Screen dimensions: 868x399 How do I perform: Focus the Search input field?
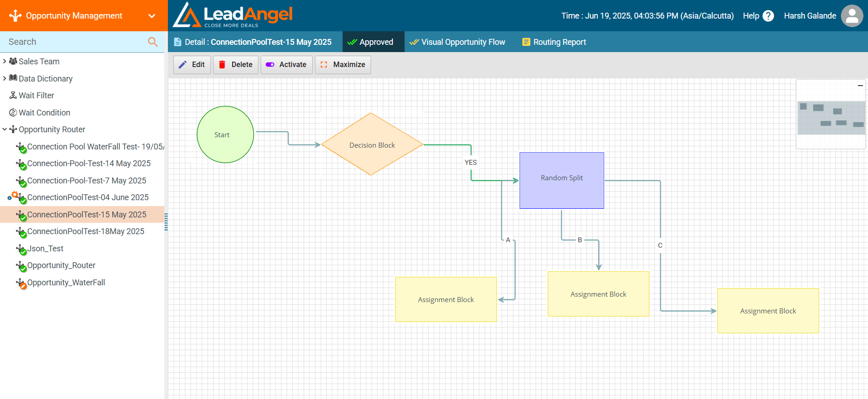click(x=75, y=42)
